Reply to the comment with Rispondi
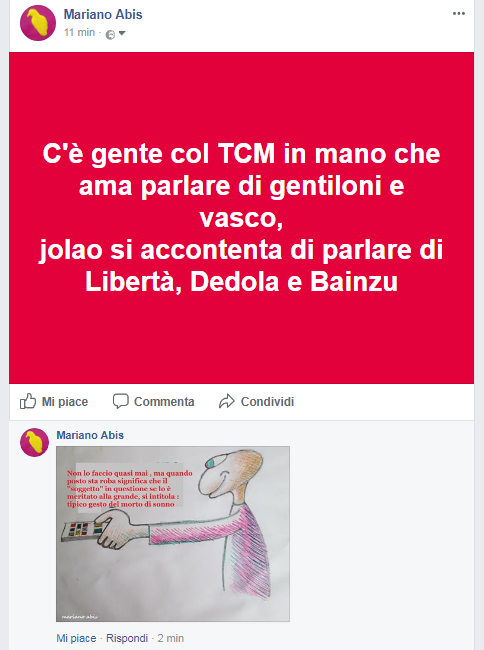The image size is (484, 650). click(x=127, y=638)
